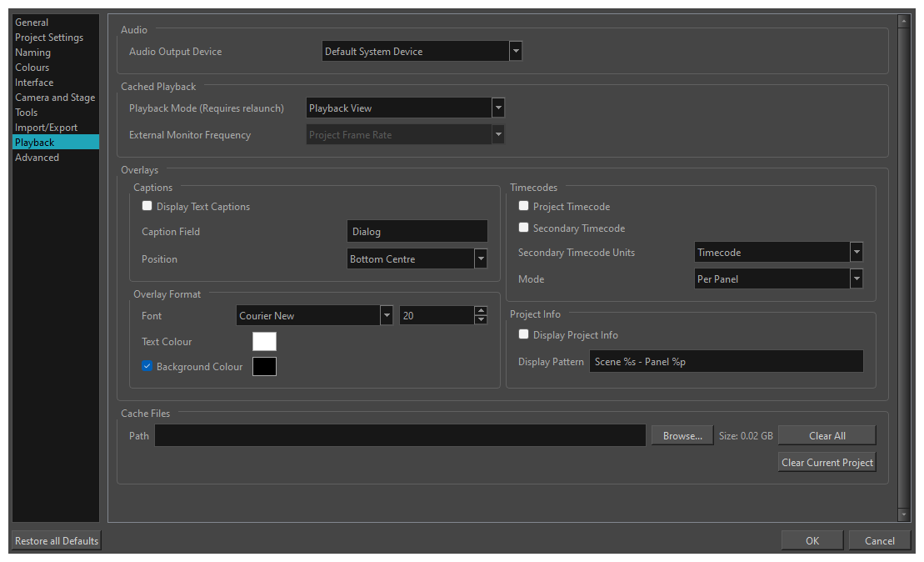The width and height of the screenshot is (924, 562).
Task: Open the Font dropdown showing Courier New
Action: tap(386, 314)
